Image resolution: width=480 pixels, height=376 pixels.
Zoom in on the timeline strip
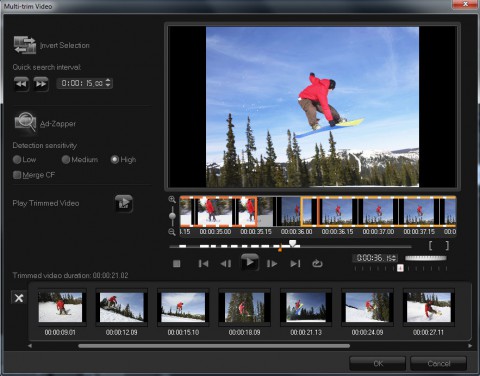coord(172,200)
